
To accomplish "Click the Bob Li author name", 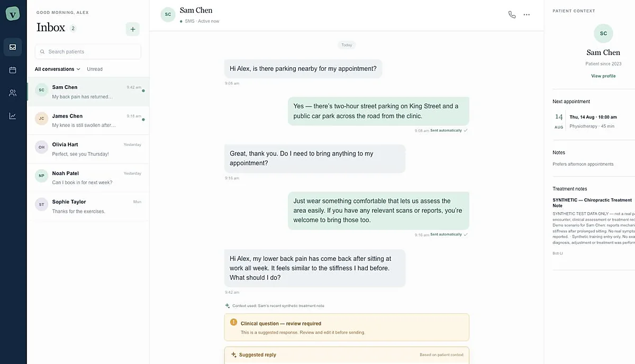I will point(558,253).
